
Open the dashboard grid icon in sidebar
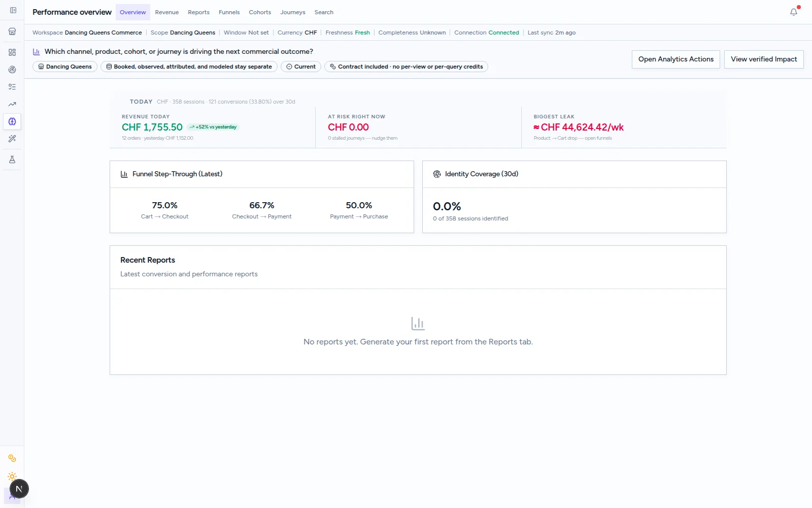pos(12,52)
